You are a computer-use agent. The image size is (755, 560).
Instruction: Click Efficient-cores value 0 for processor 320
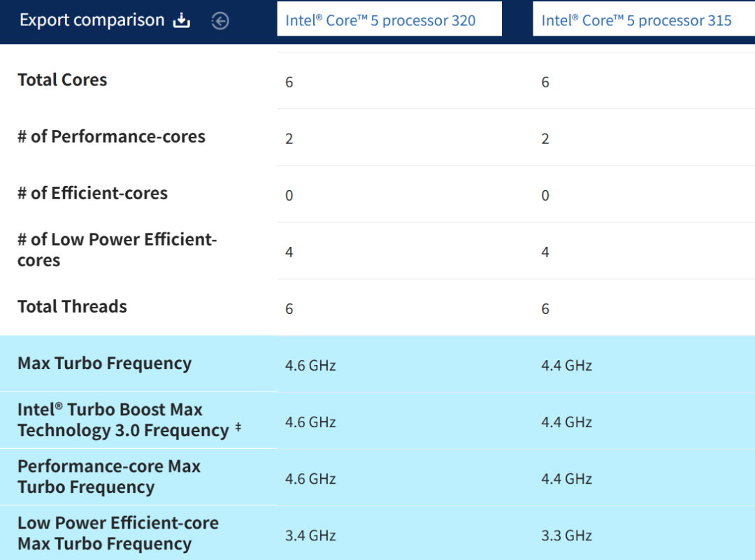289,196
